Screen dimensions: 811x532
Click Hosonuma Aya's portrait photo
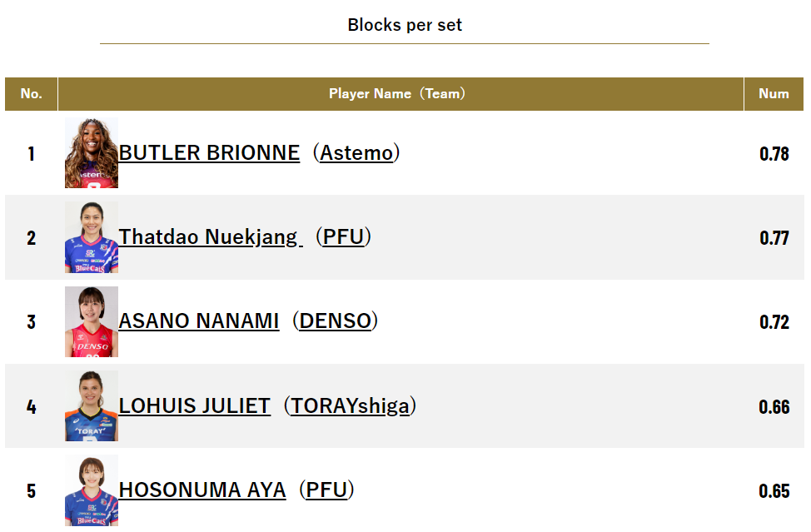pyautogui.click(x=92, y=490)
